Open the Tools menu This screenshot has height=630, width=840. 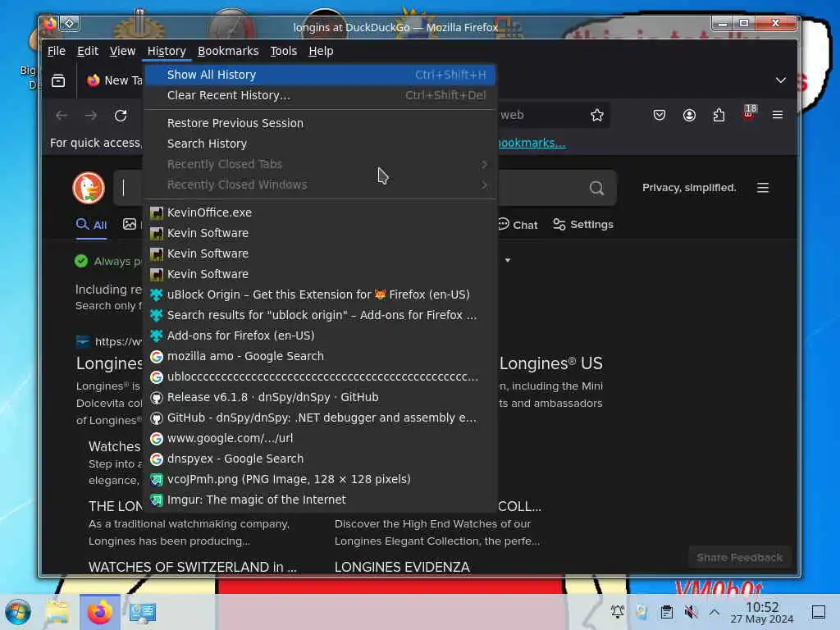(x=283, y=51)
